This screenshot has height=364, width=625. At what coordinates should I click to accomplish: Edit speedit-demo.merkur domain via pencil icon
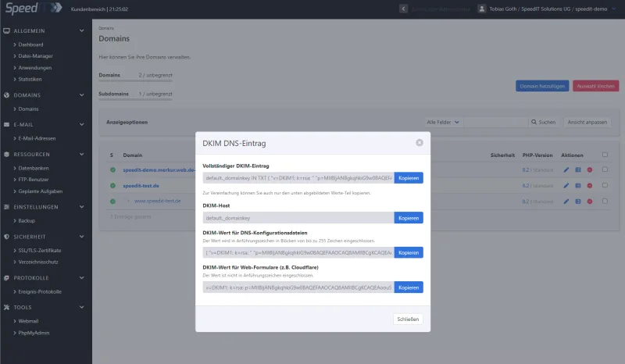[566, 170]
